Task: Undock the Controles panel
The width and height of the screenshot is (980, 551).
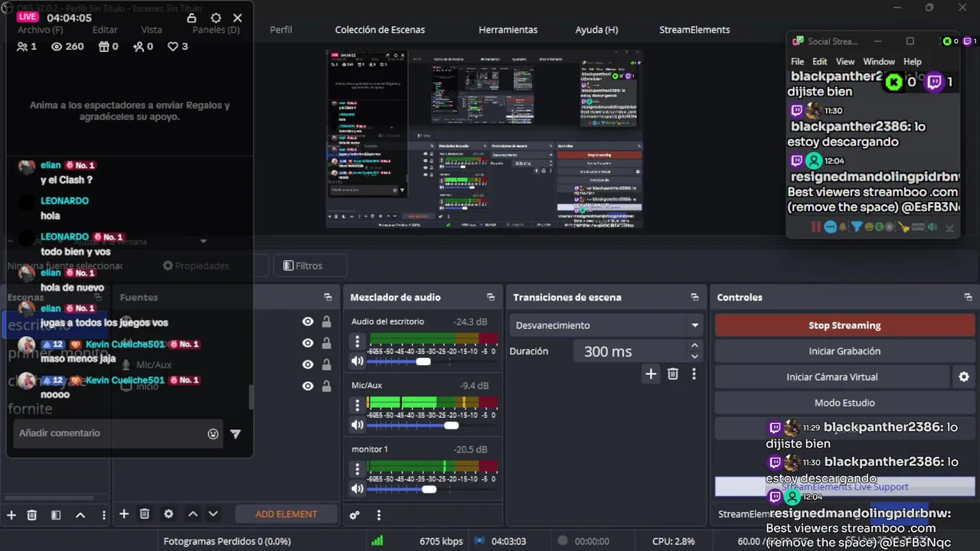Action: click(x=968, y=297)
